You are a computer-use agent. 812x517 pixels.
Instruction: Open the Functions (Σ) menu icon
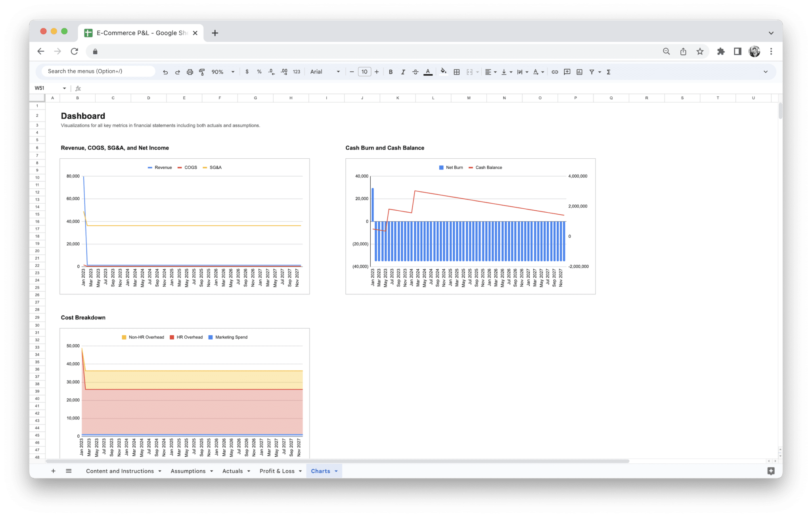(608, 72)
